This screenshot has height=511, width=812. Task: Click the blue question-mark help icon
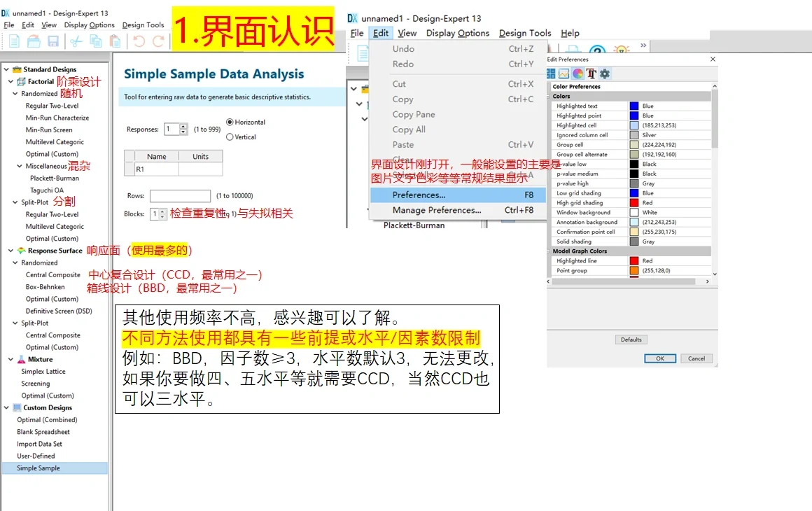(x=597, y=50)
